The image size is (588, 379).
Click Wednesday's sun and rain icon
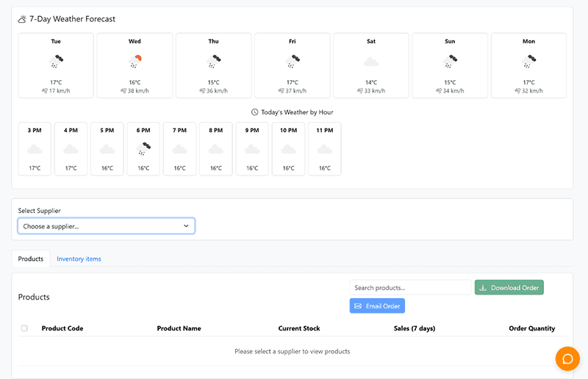click(135, 61)
